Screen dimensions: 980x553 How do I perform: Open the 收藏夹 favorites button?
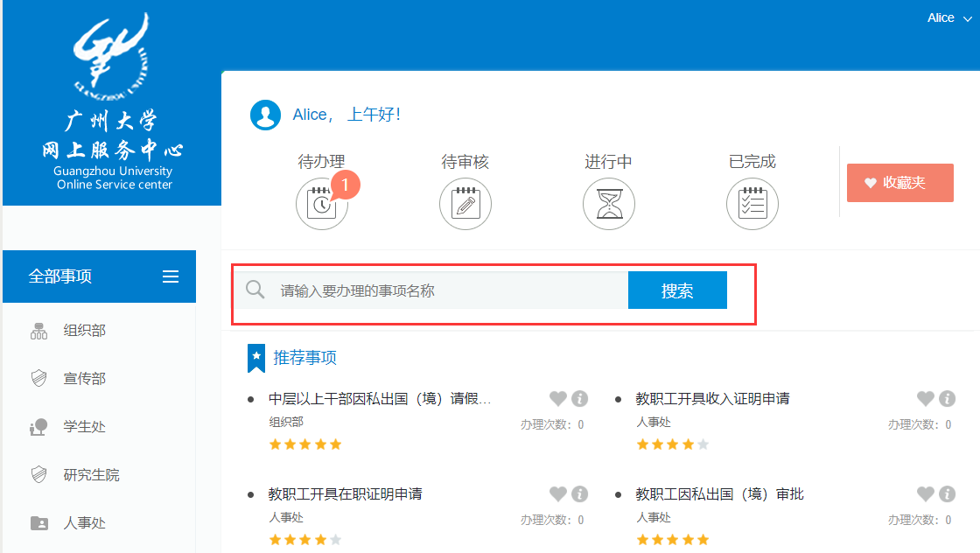[x=899, y=183]
